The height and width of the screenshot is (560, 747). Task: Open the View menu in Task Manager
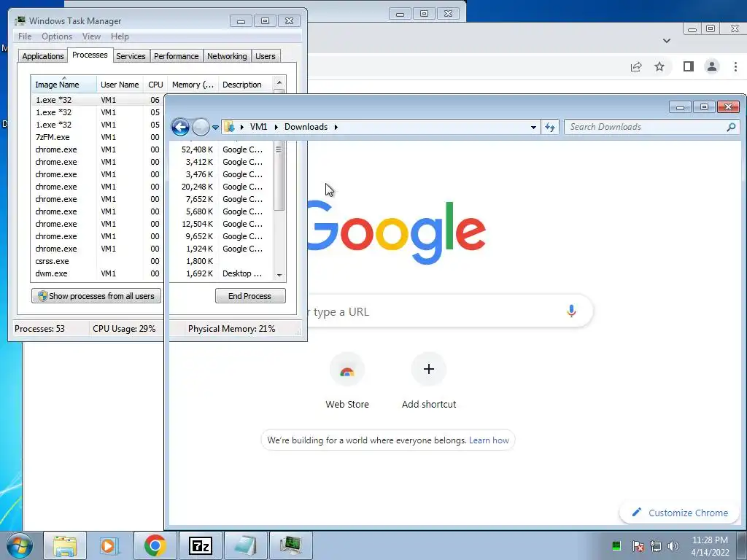91,36
